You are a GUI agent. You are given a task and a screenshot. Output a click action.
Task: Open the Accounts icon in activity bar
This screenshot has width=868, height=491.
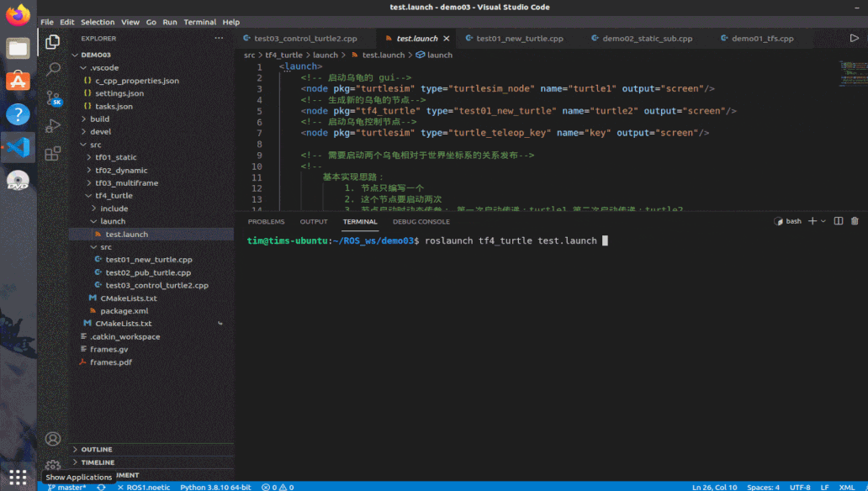53,439
